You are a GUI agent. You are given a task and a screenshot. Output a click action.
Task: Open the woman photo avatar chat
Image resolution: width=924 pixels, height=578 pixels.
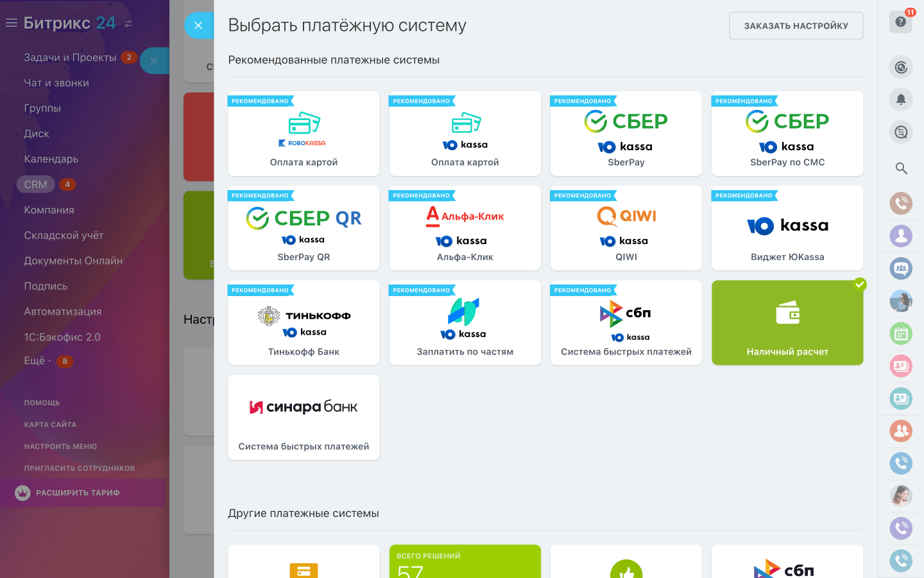click(x=901, y=495)
